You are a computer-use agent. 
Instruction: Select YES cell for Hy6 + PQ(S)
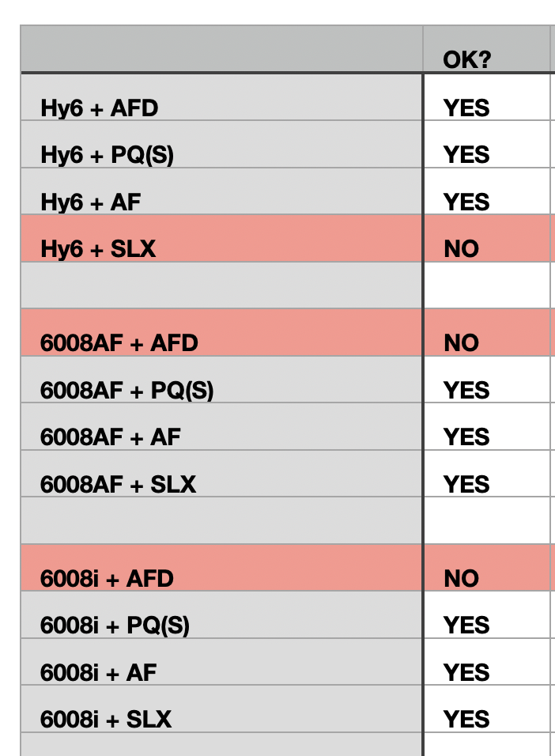point(486,154)
